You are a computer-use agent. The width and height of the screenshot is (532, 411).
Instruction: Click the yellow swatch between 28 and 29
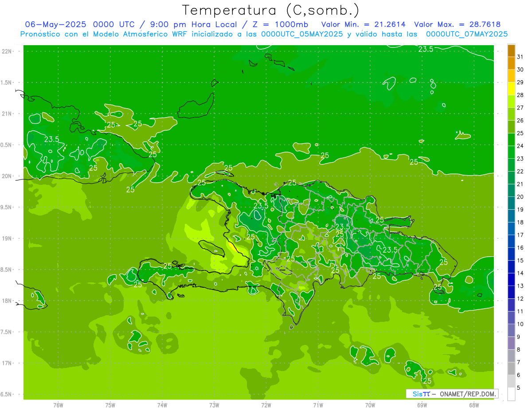(511, 88)
